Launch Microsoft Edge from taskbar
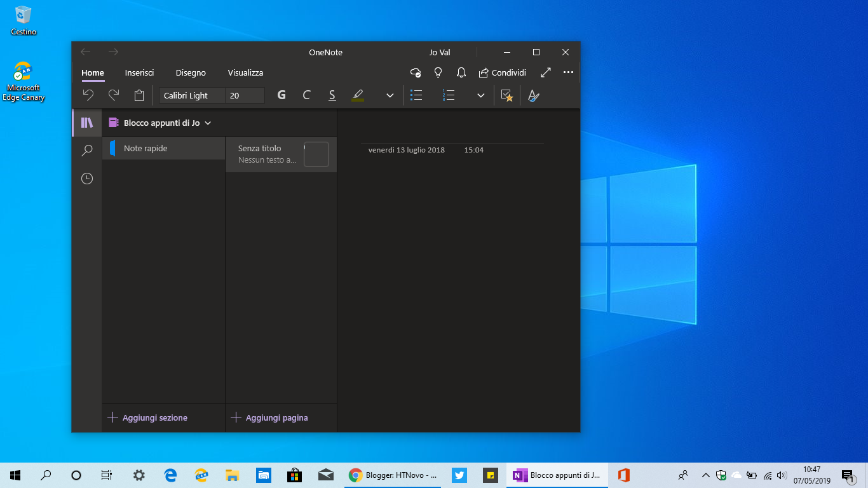Viewport: 868px width, 488px height. tap(170, 475)
